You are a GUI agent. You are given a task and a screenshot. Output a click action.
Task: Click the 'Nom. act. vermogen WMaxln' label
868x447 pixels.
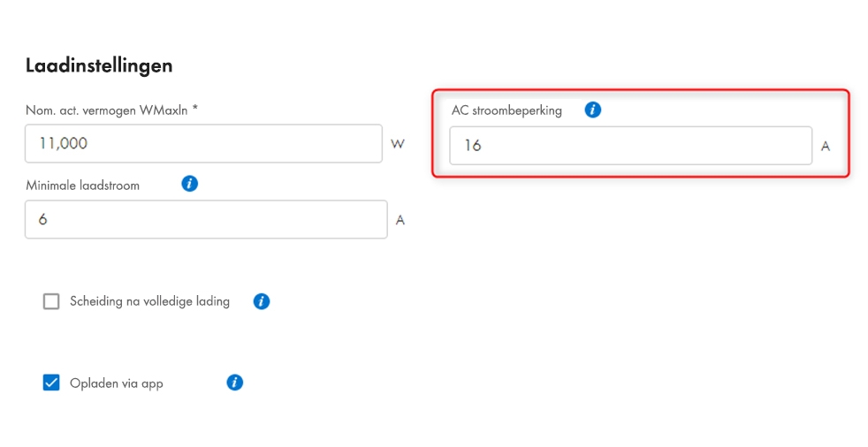click(x=106, y=110)
